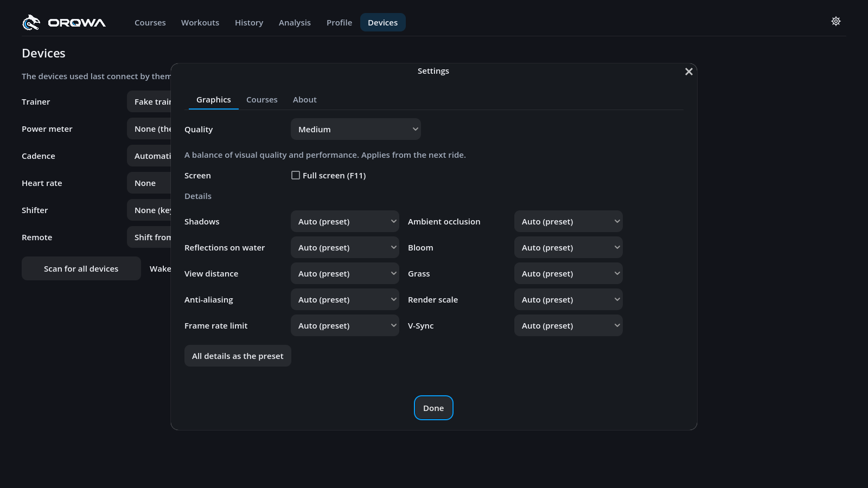The width and height of the screenshot is (868, 488).
Task: Click the Done button
Action: pyautogui.click(x=433, y=408)
